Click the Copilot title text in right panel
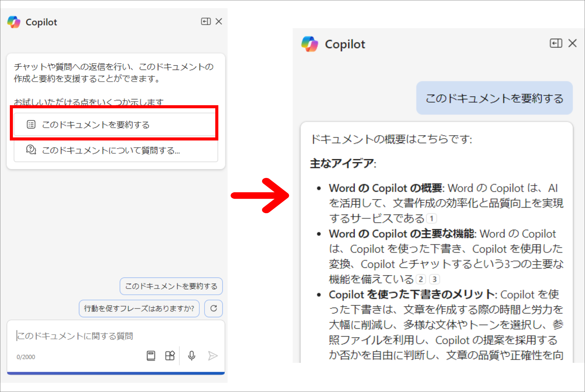This screenshot has width=585, height=392. [x=345, y=44]
